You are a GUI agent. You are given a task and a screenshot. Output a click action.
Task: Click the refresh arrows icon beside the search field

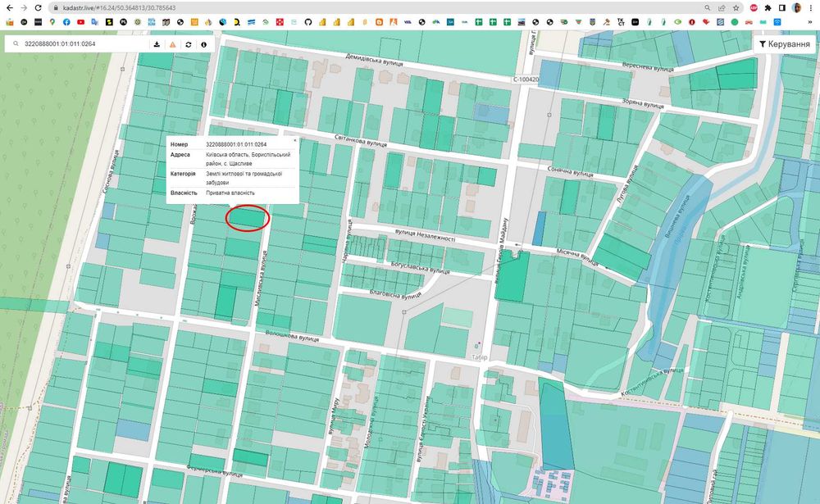click(x=188, y=44)
